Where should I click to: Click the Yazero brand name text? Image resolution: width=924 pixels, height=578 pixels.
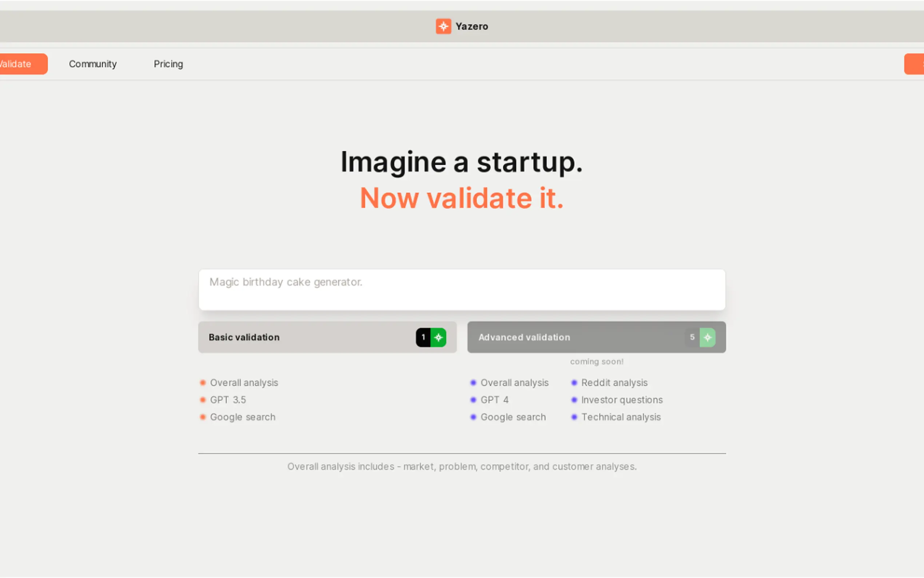(472, 26)
